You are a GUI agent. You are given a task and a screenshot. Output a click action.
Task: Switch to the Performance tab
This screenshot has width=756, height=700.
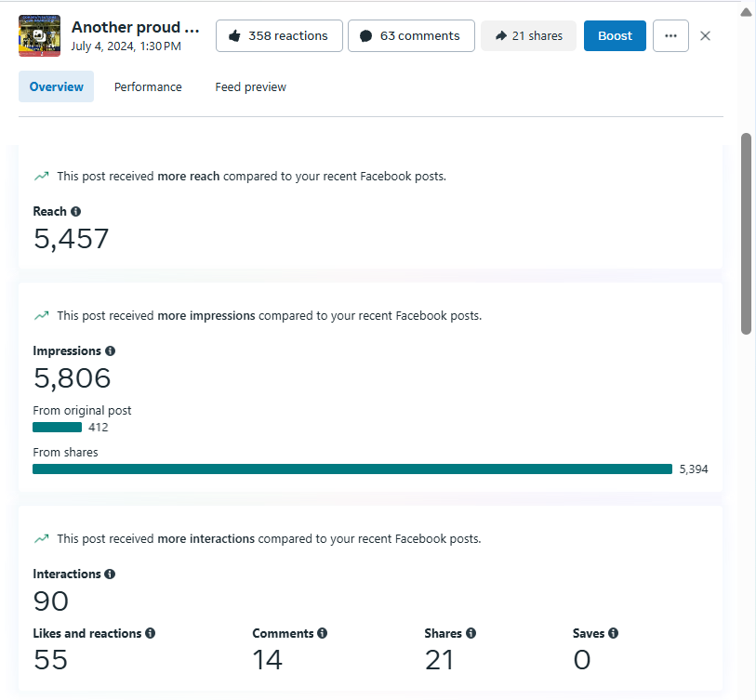point(148,87)
